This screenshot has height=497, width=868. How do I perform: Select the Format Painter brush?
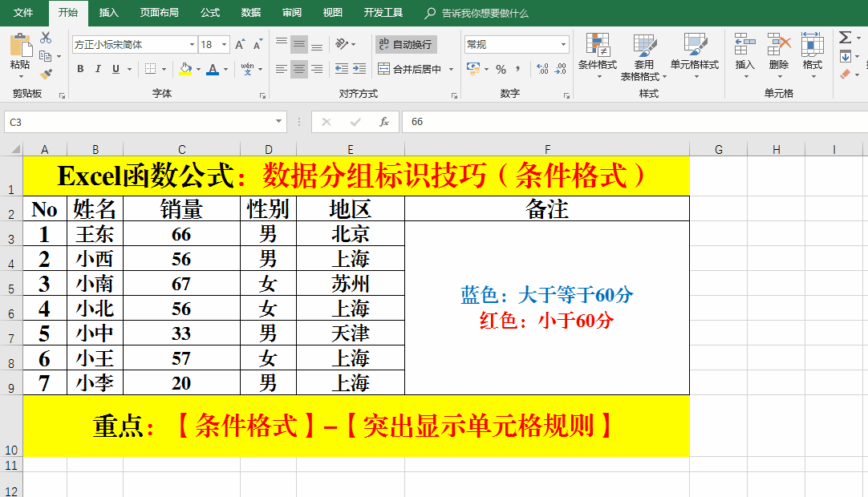[x=46, y=75]
